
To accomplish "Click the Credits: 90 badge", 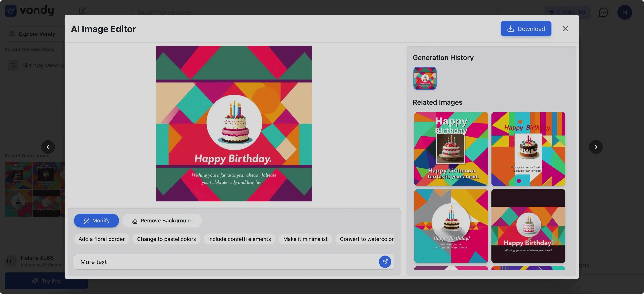I will (567, 12).
